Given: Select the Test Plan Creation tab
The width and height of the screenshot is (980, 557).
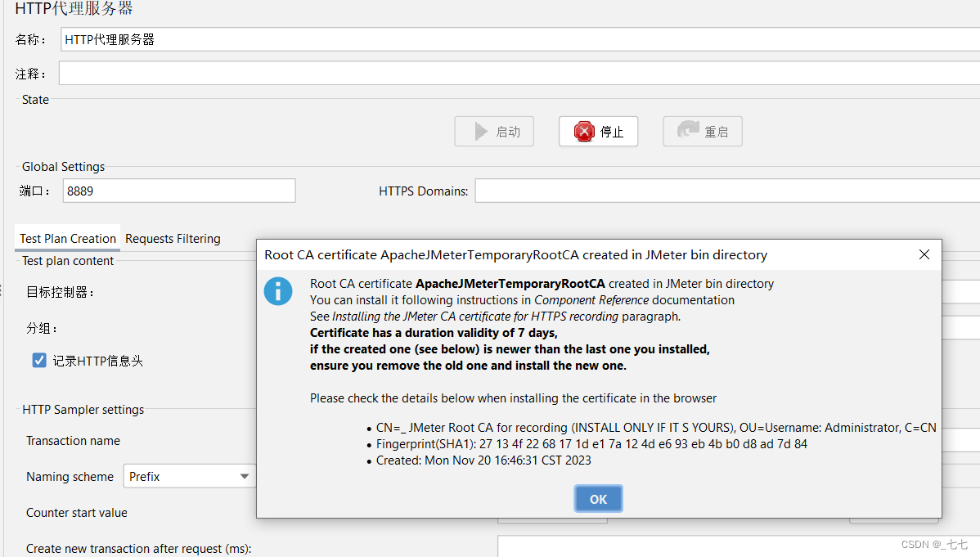Looking at the screenshot, I should tap(68, 239).
